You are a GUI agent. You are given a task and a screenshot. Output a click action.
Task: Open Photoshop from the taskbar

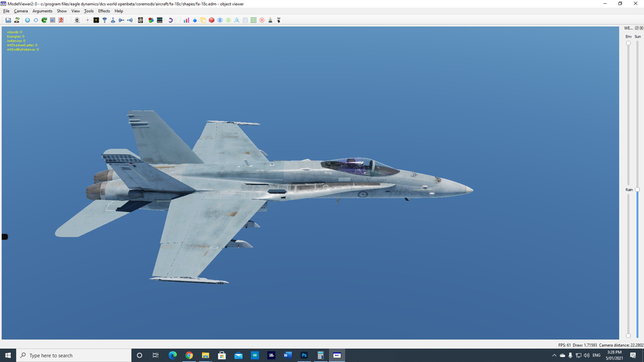click(x=304, y=356)
